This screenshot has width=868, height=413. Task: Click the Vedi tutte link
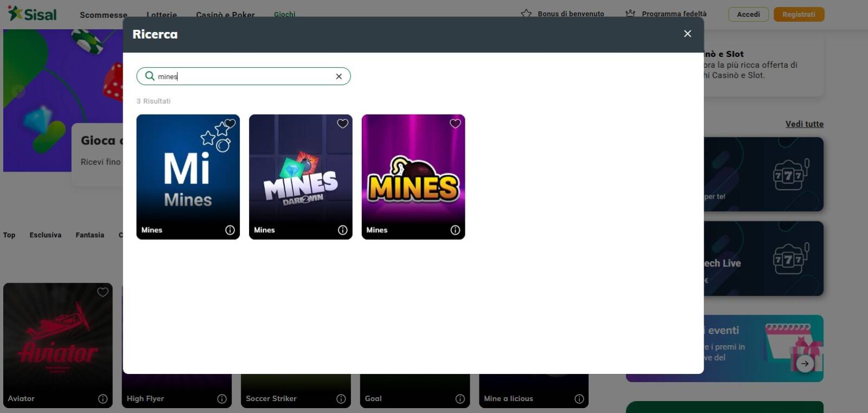tap(804, 124)
